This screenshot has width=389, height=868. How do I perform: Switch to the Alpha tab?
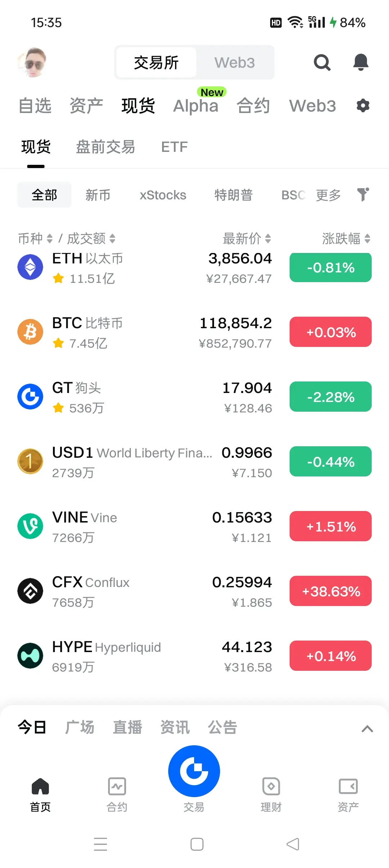tap(196, 106)
